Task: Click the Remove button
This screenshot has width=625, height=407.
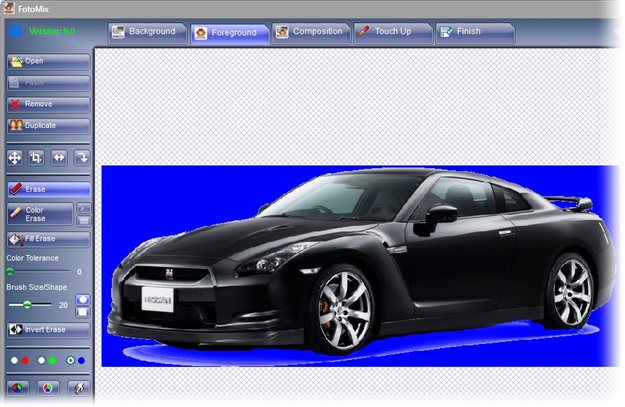Action: tap(48, 104)
